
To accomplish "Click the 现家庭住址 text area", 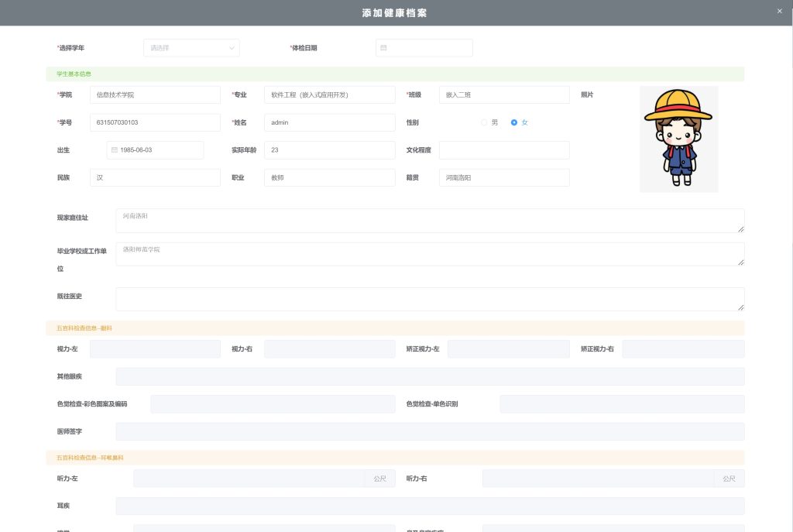I will 430,221.
